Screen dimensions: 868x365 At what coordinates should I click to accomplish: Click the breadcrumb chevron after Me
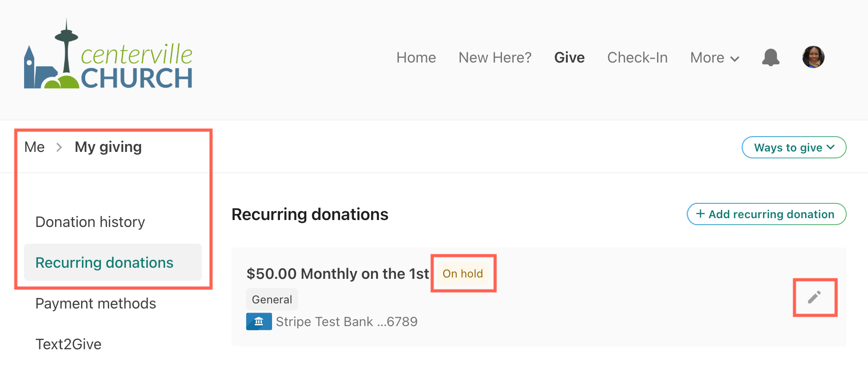pyautogui.click(x=59, y=147)
